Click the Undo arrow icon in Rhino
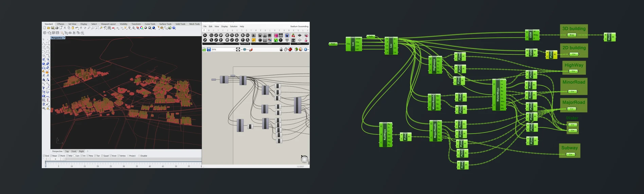 coord(77,28)
